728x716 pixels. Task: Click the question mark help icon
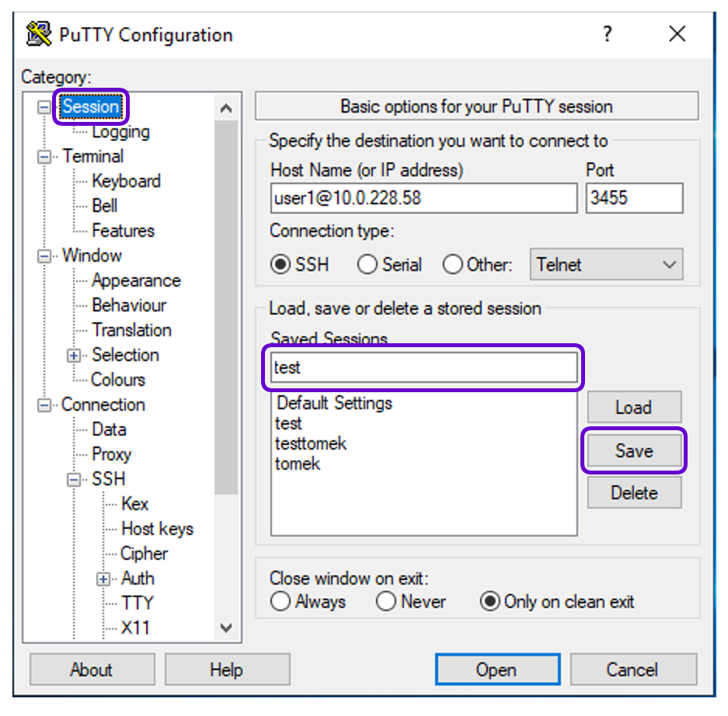pyautogui.click(x=607, y=34)
